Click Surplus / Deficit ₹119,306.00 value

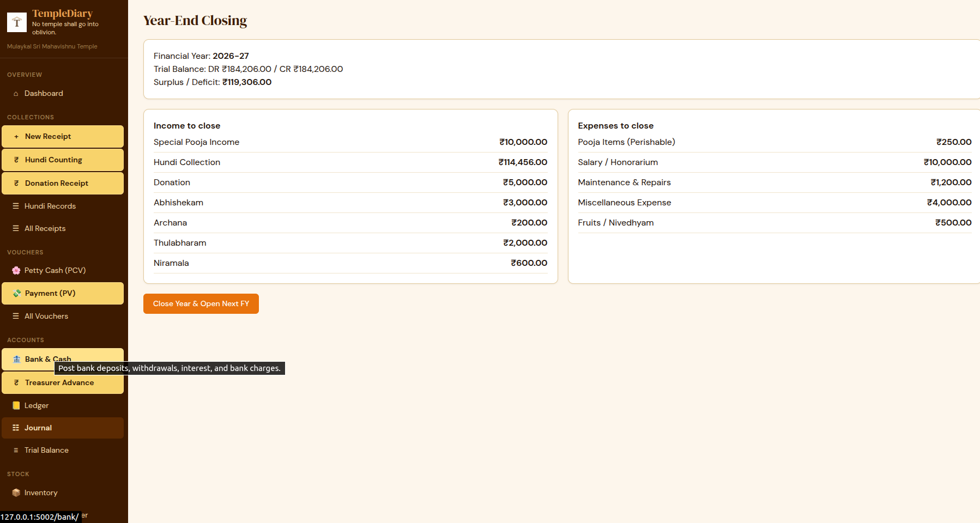point(247,82)
